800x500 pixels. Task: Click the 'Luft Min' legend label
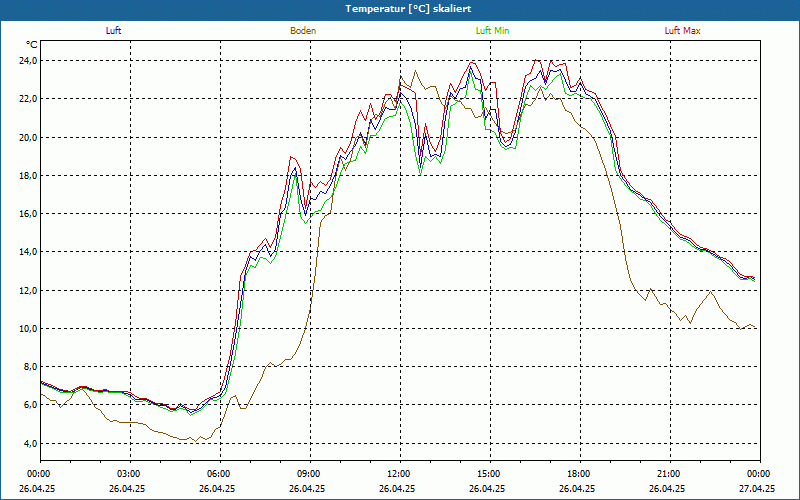[492, 31]
